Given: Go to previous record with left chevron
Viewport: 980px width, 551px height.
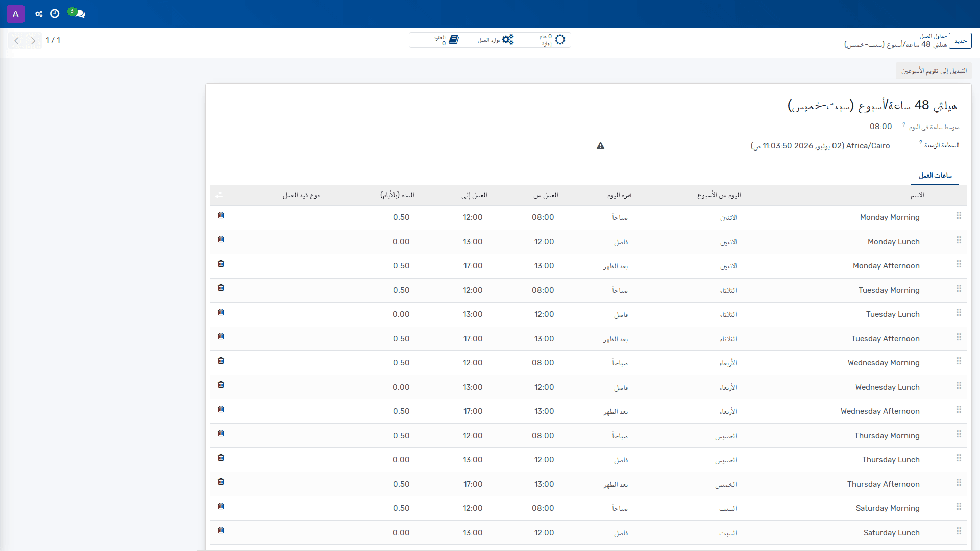Looking at the screenshot, I should pos(16,40).
